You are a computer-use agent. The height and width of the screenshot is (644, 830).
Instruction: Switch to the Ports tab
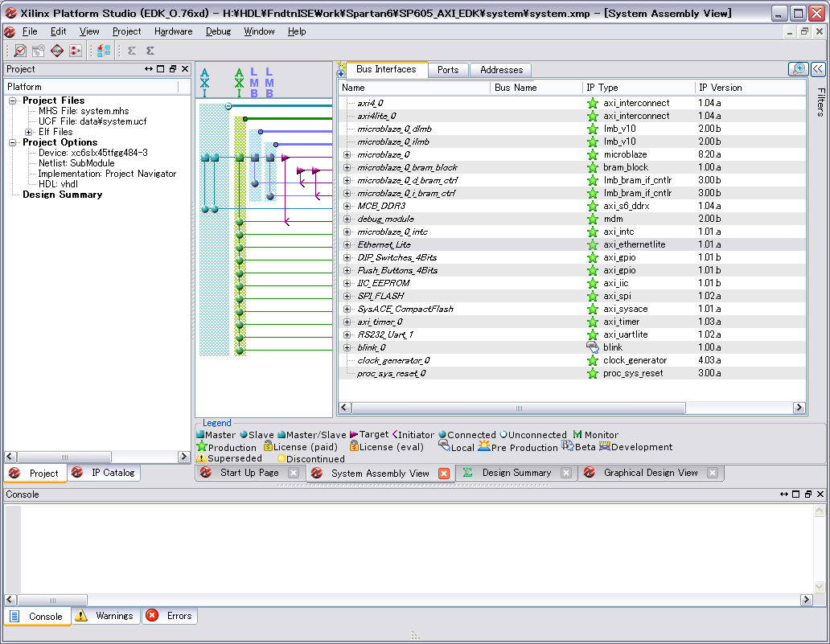tap(448, 70)
